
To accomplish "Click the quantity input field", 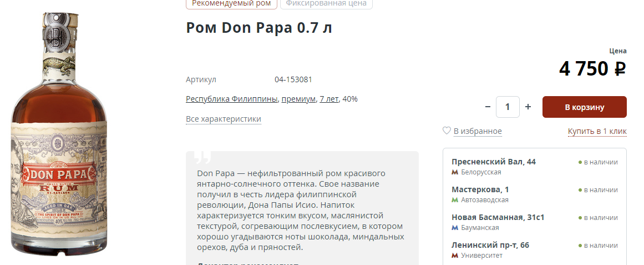I will 508,107.
